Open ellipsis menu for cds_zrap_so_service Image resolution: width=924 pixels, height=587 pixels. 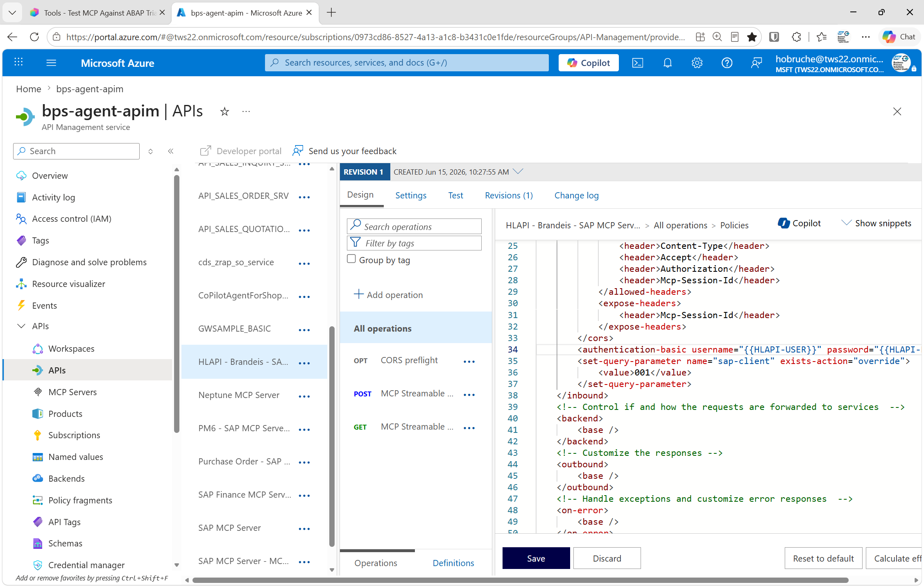[x=304, y=264]
